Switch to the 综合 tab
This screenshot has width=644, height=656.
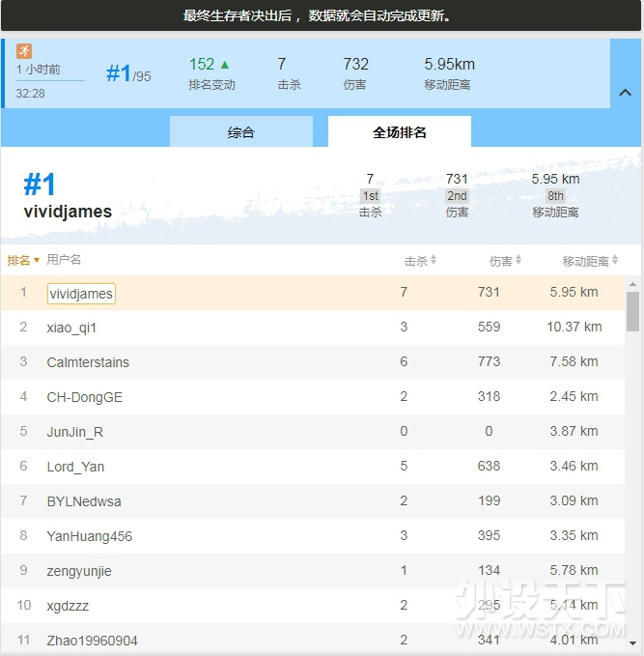pos(241,132)
